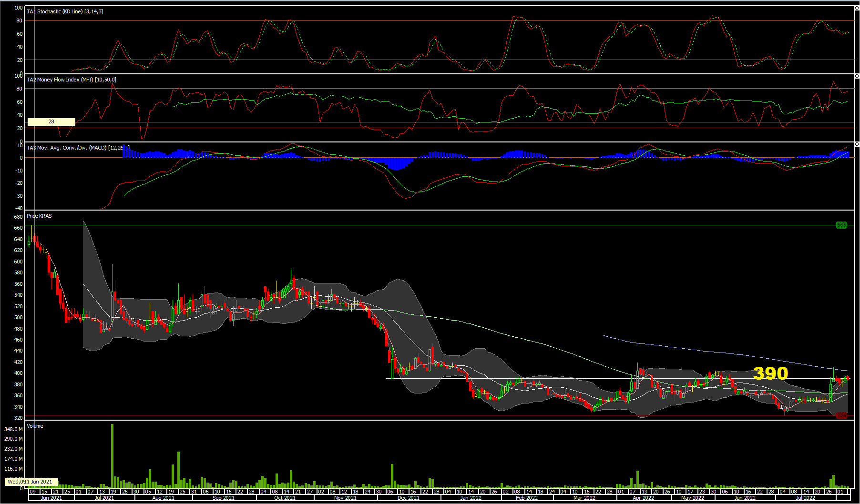Image resolution: width=860 pixels, height=504 pixels.
Task: Click the Volume panel label
Action: point(35,426)
